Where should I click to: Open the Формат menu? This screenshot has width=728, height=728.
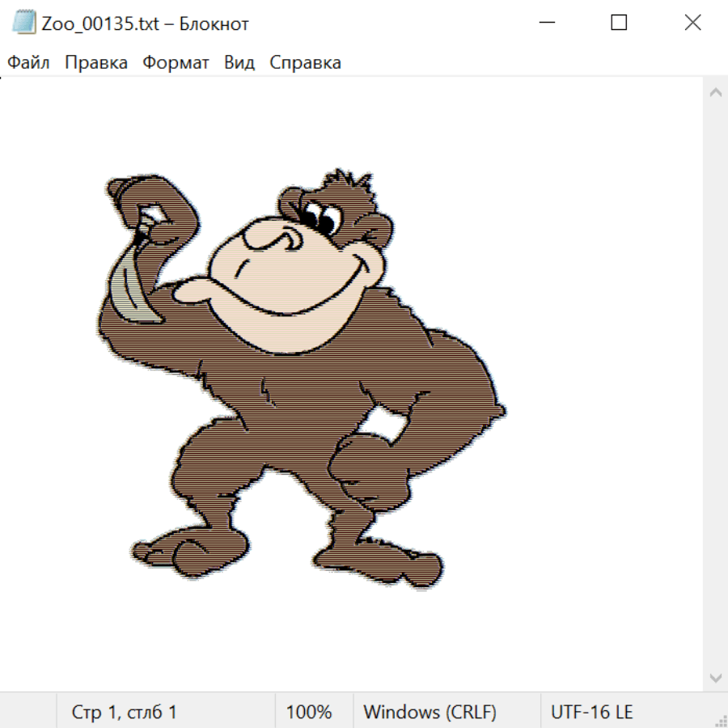[176, 63]
